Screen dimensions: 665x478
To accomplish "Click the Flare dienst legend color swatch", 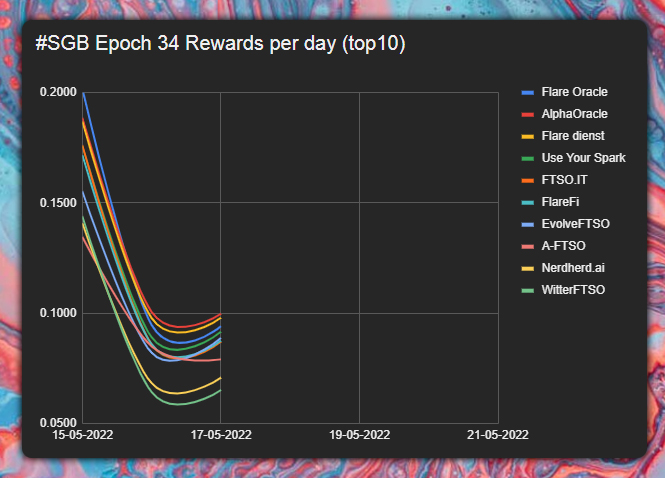I will click(x=528, y=137).
